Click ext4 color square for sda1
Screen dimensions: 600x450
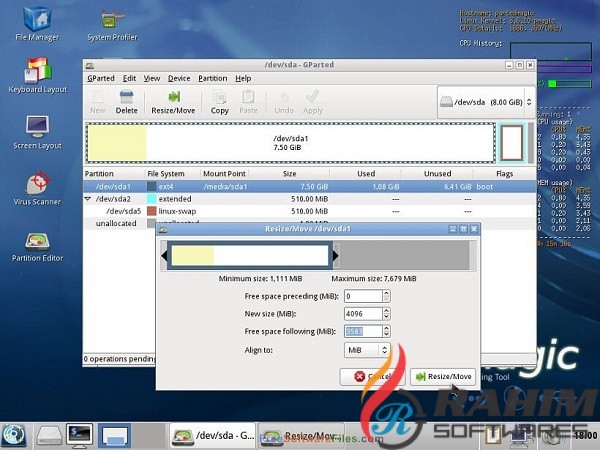[152, 186]
